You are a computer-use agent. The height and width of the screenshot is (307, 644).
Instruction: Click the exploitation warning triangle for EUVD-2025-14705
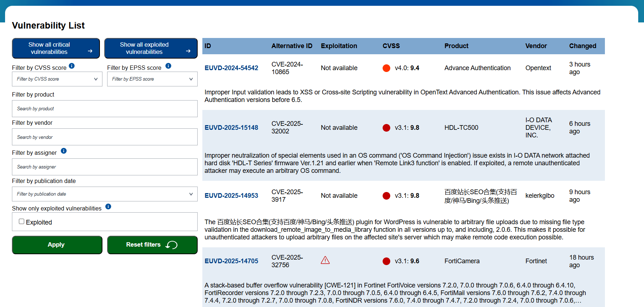click(325, 260)
